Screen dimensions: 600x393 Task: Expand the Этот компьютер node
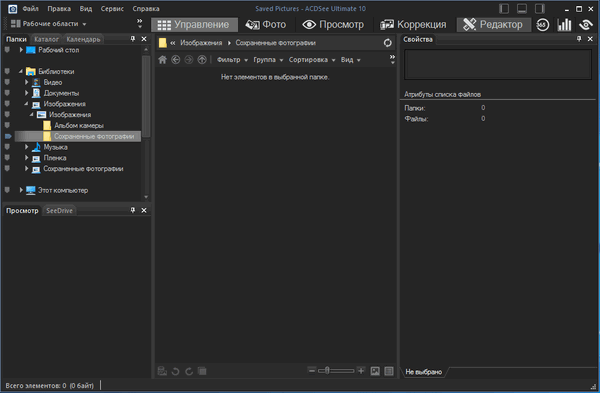(x=21, y=190)
